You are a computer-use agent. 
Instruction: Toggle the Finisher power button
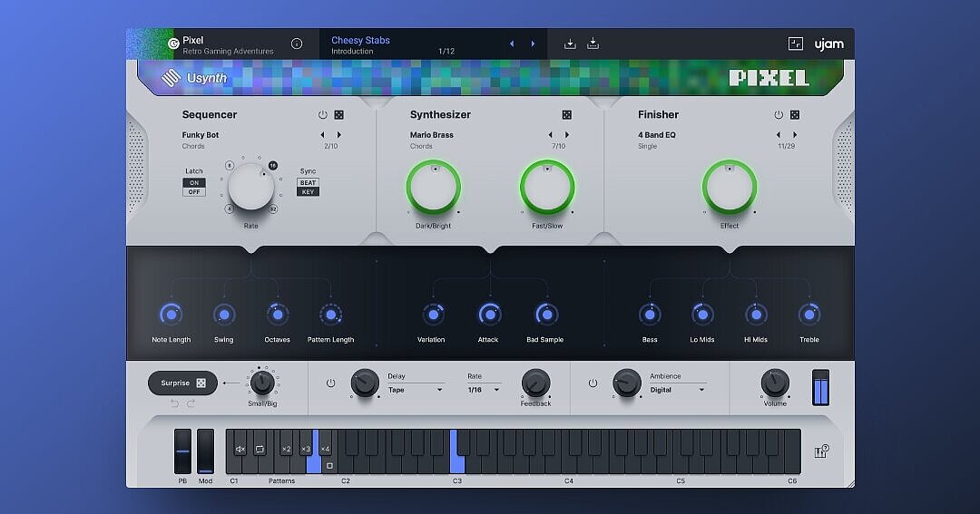coord(779,115)
